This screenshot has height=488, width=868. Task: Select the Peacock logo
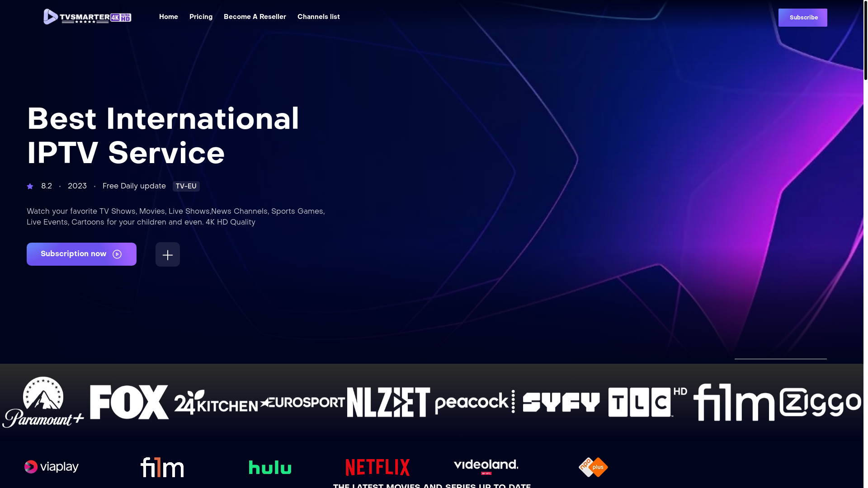(475, 402)
